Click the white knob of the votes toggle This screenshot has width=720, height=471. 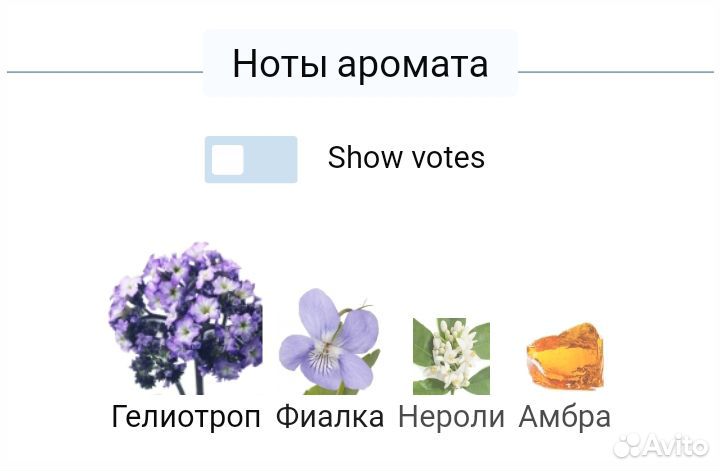(x=228, y=159)
